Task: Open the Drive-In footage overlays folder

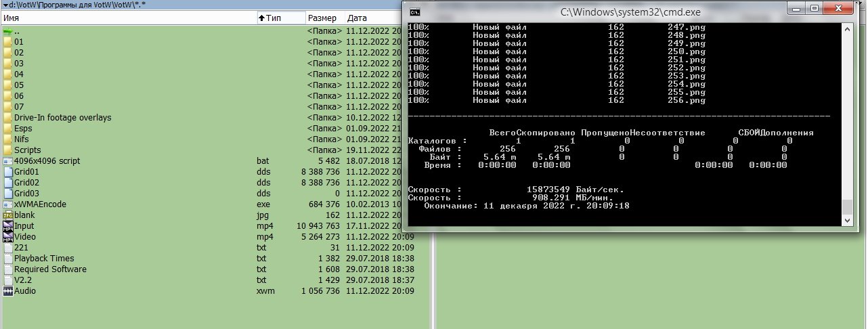Action: [62, 118]
